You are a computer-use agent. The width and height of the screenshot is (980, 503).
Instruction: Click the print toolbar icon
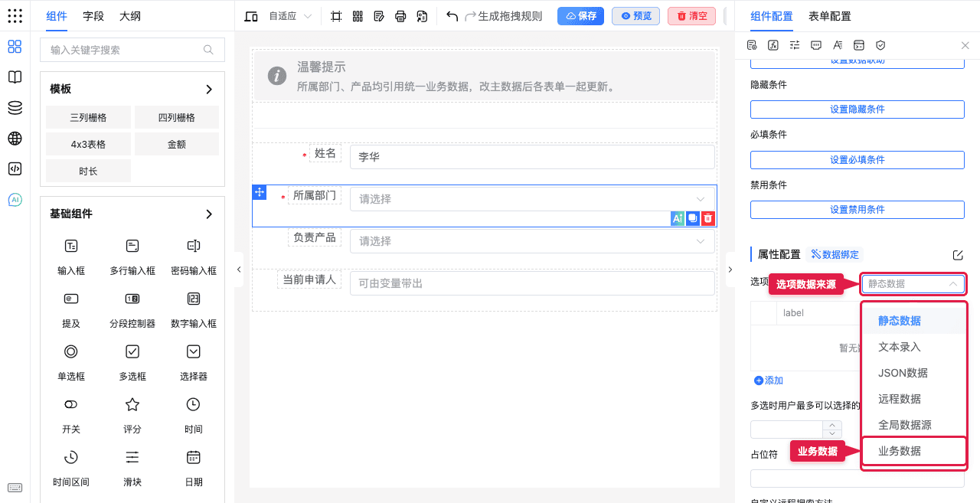pos(400,16)
